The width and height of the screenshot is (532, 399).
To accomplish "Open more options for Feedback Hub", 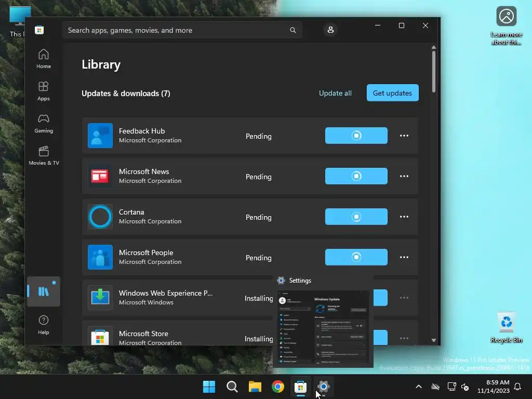I will click(x=404, y=136).
